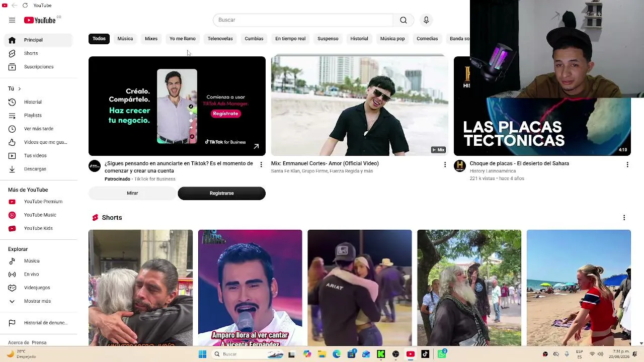Screen dimensions: 644x362
Task: Click the YouTube search input field
Action: [x=303, y=20]
